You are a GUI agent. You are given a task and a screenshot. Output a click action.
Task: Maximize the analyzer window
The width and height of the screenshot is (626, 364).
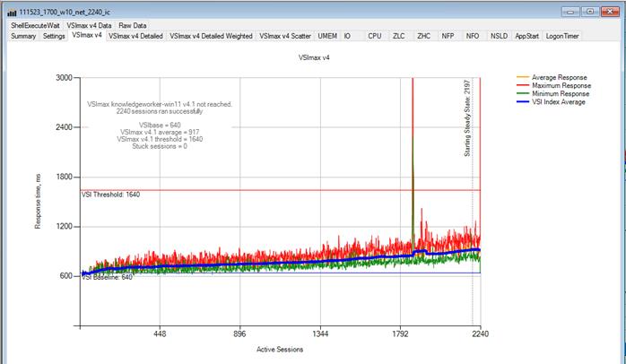[x=589, y=12]
